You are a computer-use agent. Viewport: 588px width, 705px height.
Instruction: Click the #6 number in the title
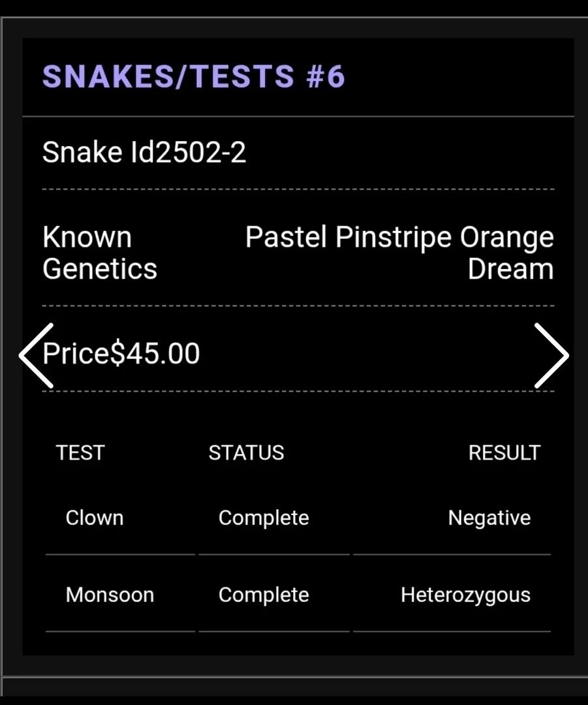[326, 76]
